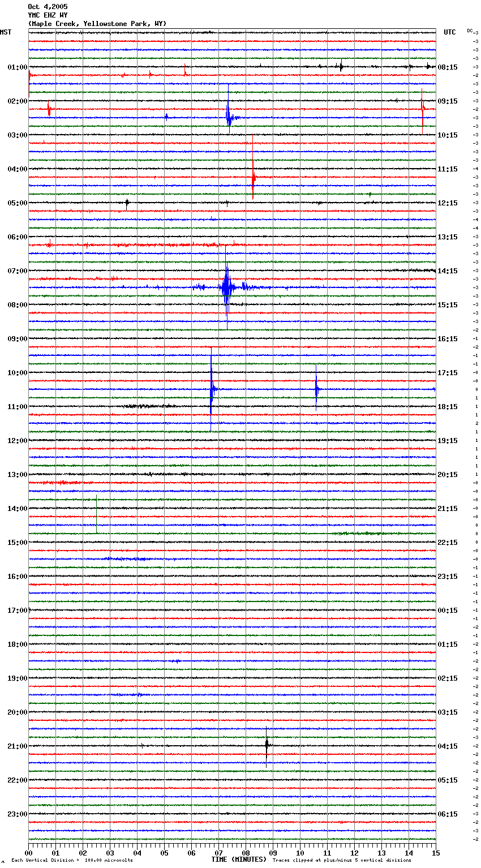Select the "14:00" MST time label
481x868 pixels.
pos(18,509)
